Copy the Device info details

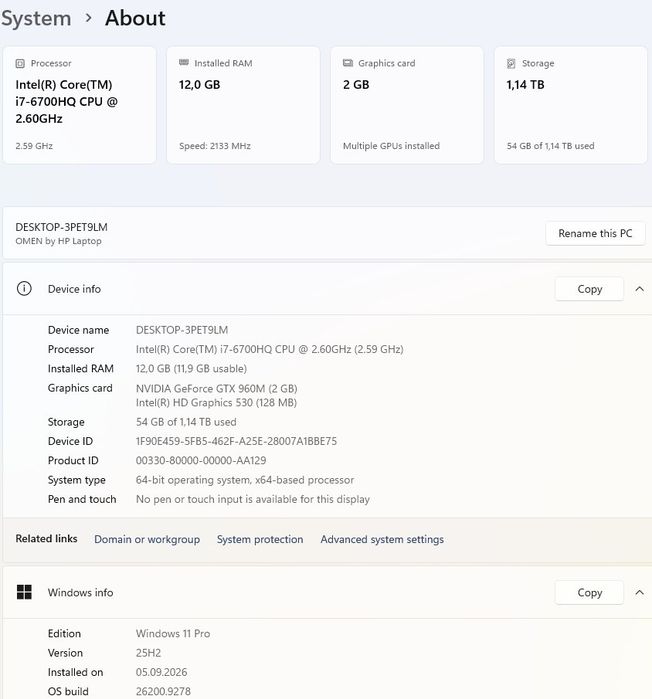coord(589,289)
